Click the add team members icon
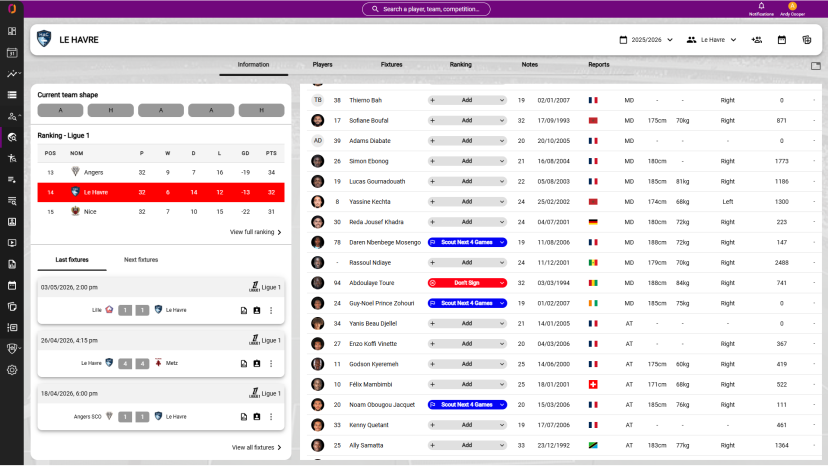 [756, 40]
